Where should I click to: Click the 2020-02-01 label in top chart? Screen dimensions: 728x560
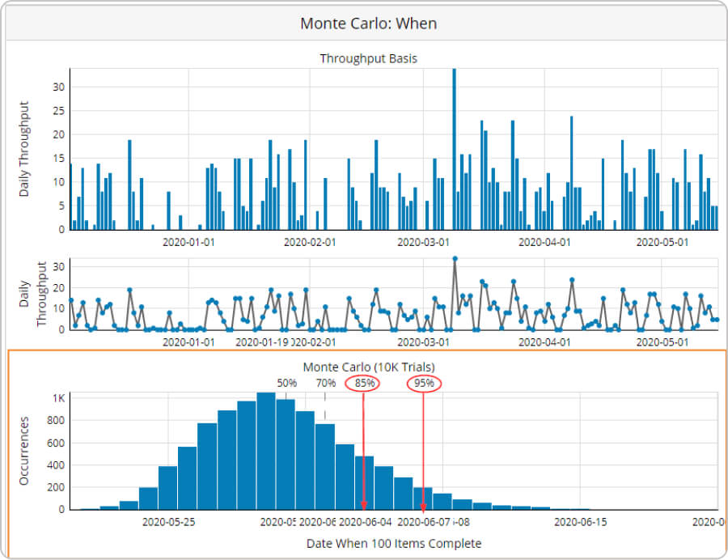point(309,241)
